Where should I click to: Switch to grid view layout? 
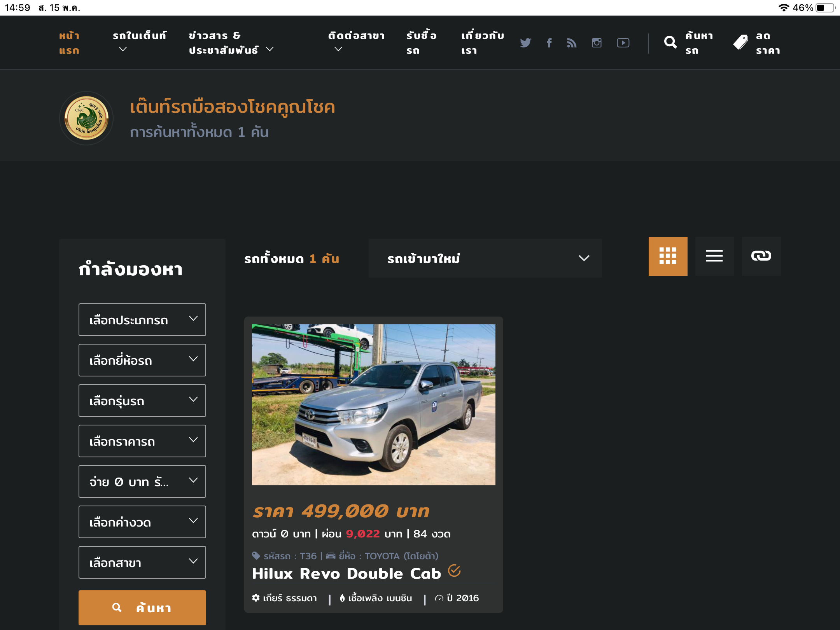pos(668,256)
